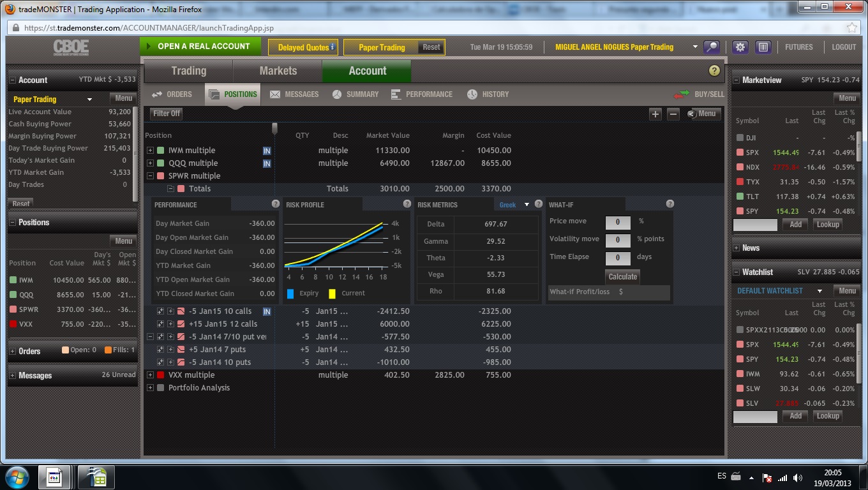This screenshot has width=868, height=490.
Task: Click the Volatility move input field
Action: click(x=618, y=240)
